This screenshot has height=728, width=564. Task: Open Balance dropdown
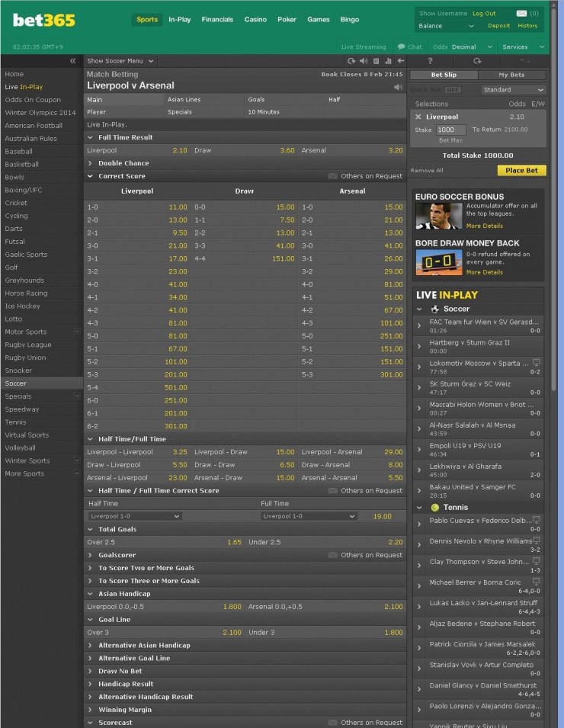click(446, 26)
